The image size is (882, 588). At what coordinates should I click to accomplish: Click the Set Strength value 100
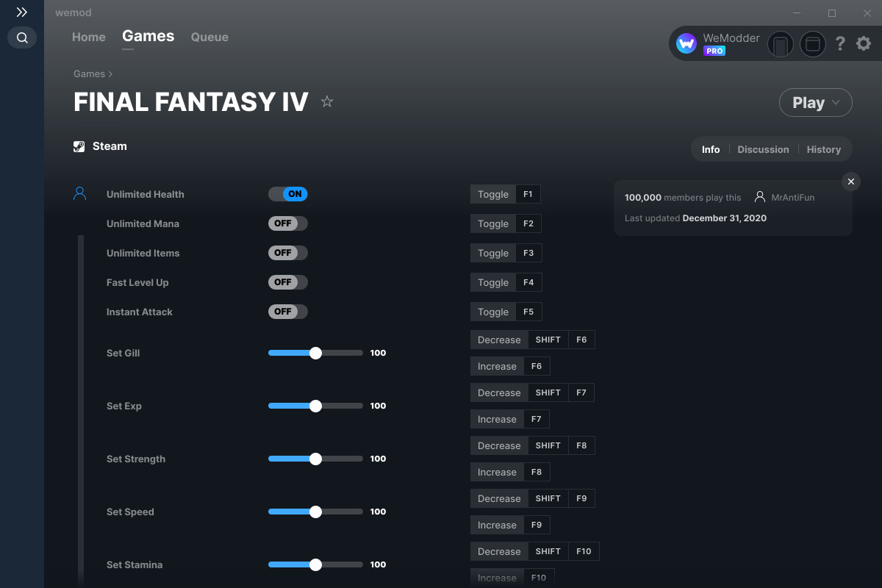pyautogui.click(x=378, y=459)
